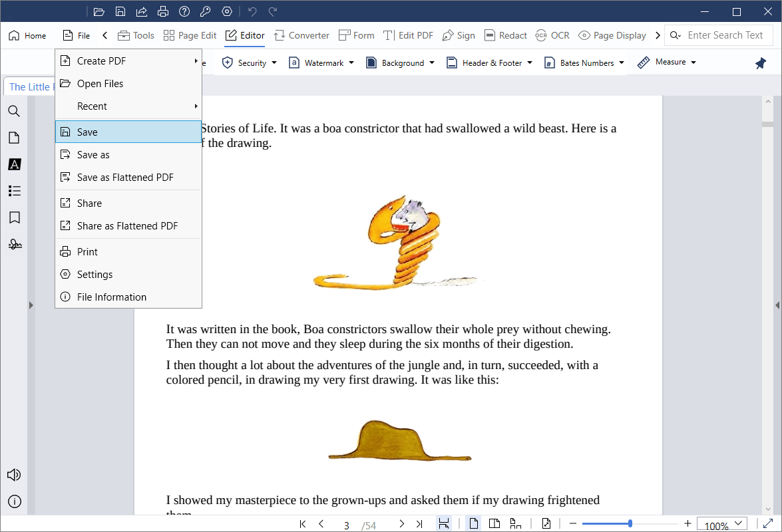Viewport: 782px width, 532px height.
Task: Expand the left panel arrow
Action: click(x=31, y=305)
